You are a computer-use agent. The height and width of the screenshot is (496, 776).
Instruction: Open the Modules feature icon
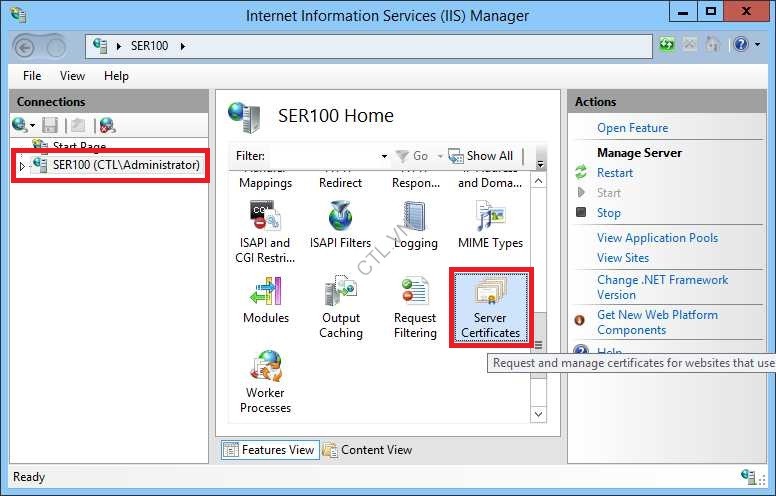266,291
